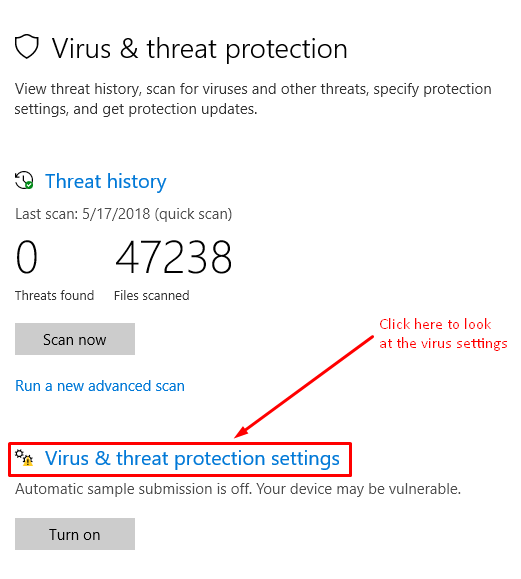The width and height of the screenshot is (521, 579).
Task: Open the Threat history link
Action: click(106, 181)
